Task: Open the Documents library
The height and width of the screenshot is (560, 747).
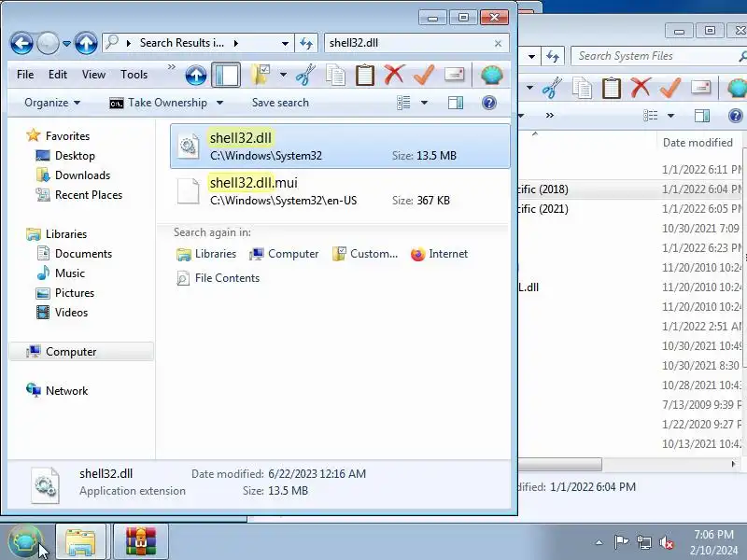Action: click(83, 254)
